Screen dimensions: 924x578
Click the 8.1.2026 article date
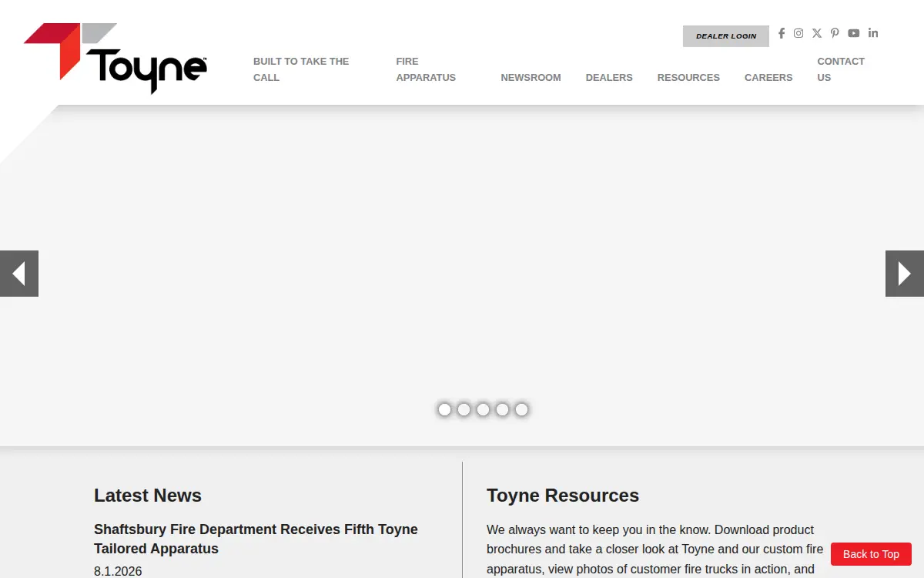[x=118, y=571]
